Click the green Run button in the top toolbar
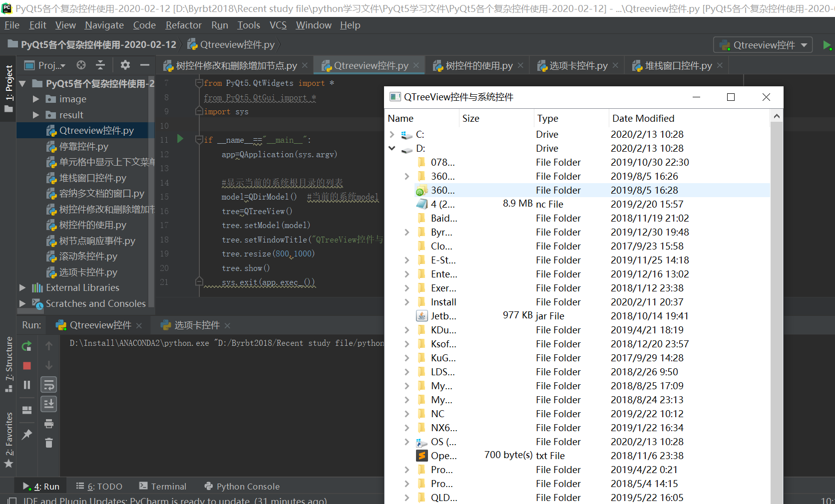Viewport: 835px width, 504px height. click(827, 45)
